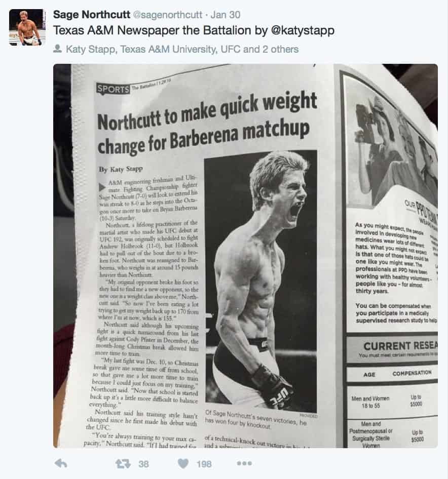The height and width of the screenshot is (479, 448).
Task: View the 198 likes count
Action: [204, 464]
